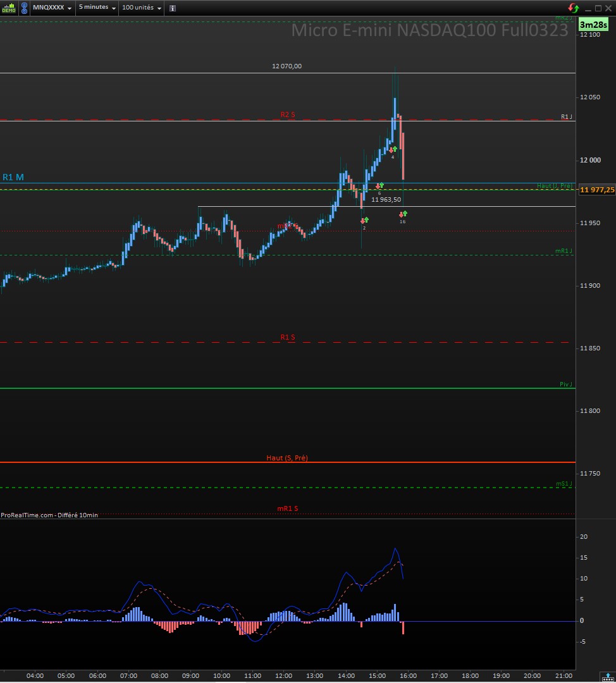Click the Haut (S, Pré) level label
This screenshot has width=616, height=683.
coord(287,458)
